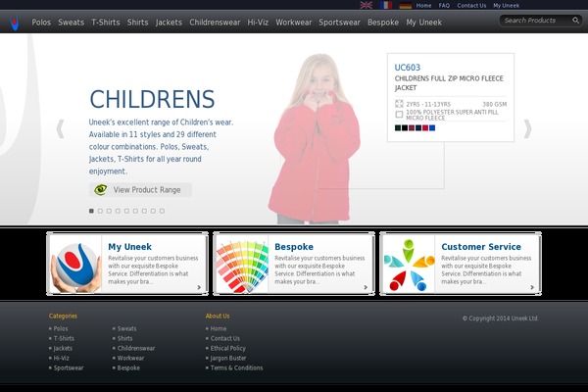Viewport: 588px width, 392px height.
Task: Open the UC603 product code link
Action: 408,68
